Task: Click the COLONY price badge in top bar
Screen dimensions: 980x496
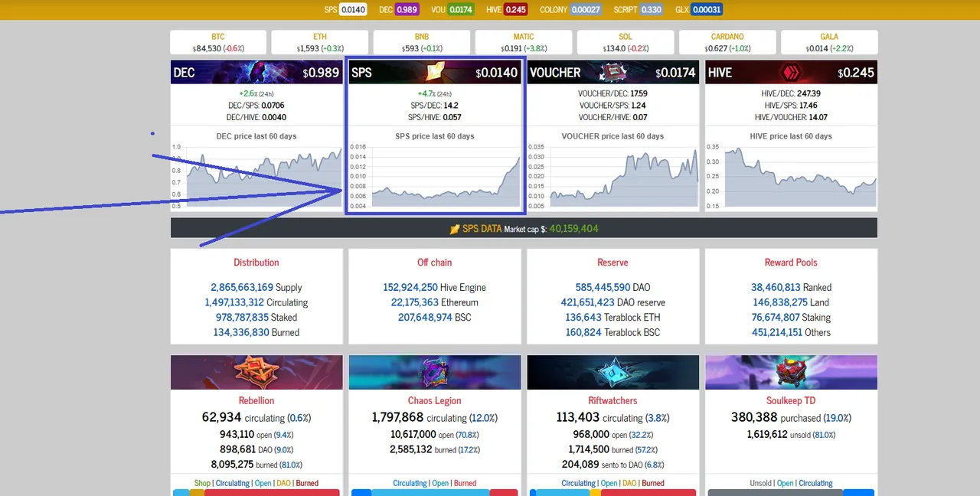Action: pos(586,10)
